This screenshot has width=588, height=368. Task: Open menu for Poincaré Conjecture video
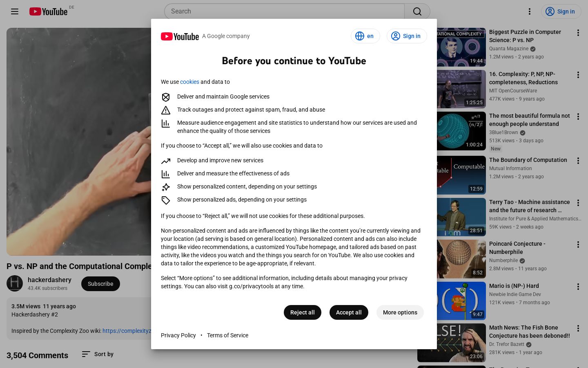tap(578, 245)
